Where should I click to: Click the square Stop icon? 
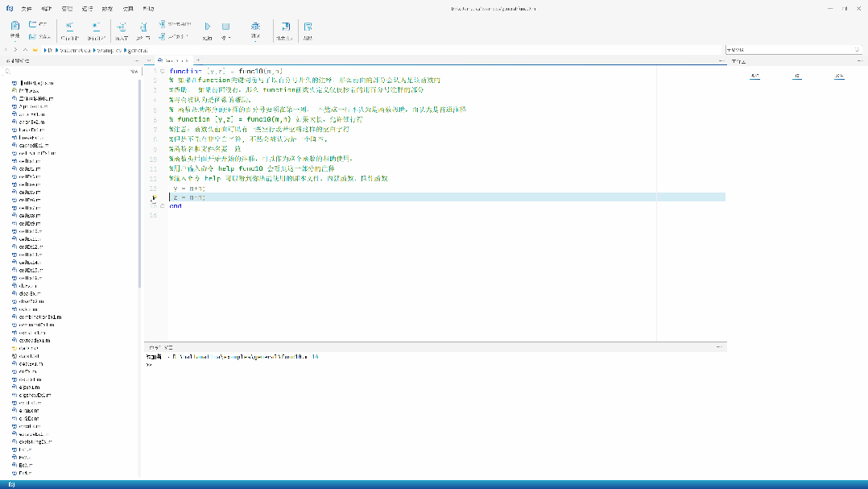(226, 27)
